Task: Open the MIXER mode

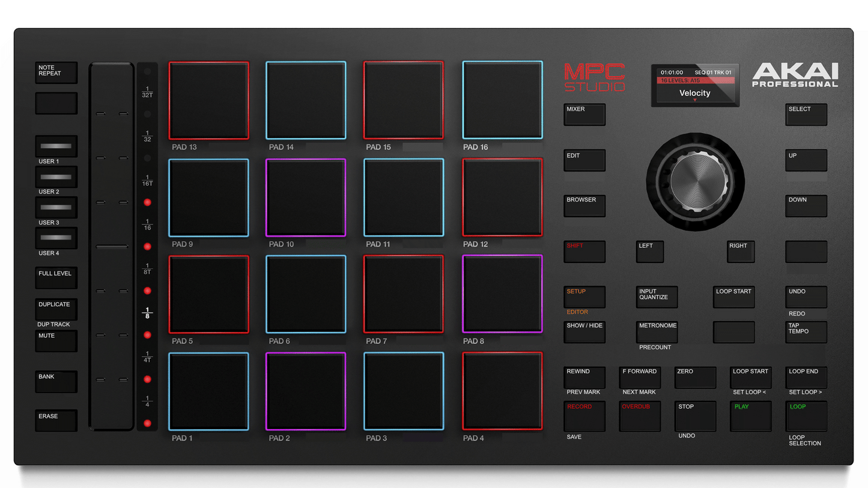Action: click(x=584, y=115)
